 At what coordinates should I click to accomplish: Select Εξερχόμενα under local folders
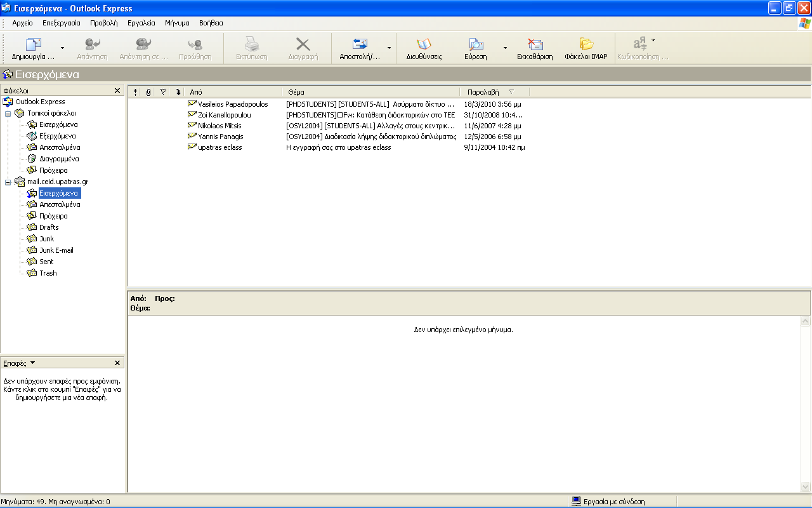point(58,136)
